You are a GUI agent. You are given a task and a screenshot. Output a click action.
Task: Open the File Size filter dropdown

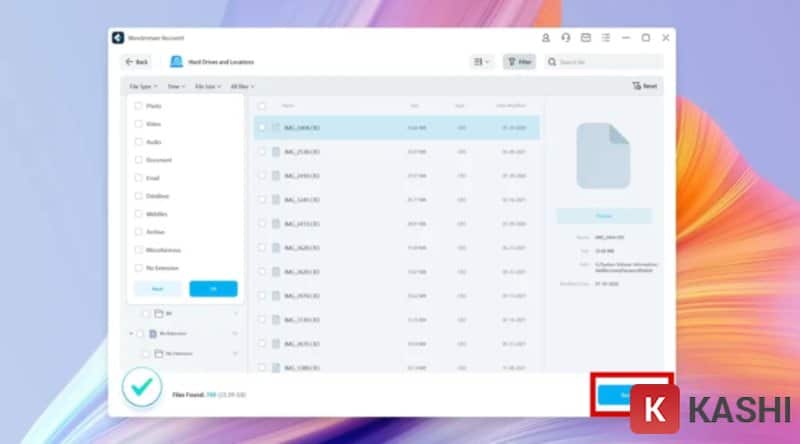pyautogui.click(x=207, y=87)
